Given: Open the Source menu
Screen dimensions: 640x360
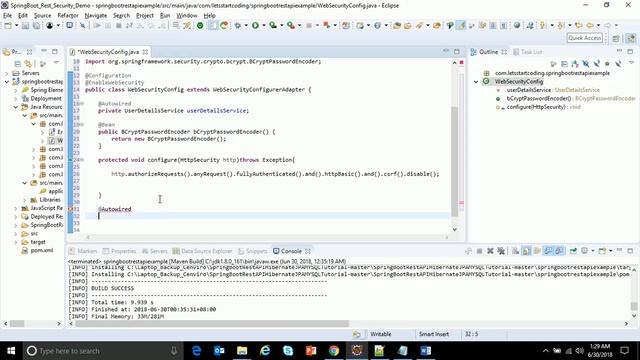Looking at the screenshot, I should coord(42,16).
